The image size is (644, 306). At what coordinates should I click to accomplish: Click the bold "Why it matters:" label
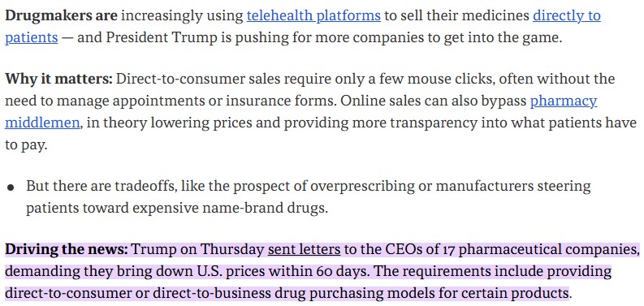[x=58, y=79]
